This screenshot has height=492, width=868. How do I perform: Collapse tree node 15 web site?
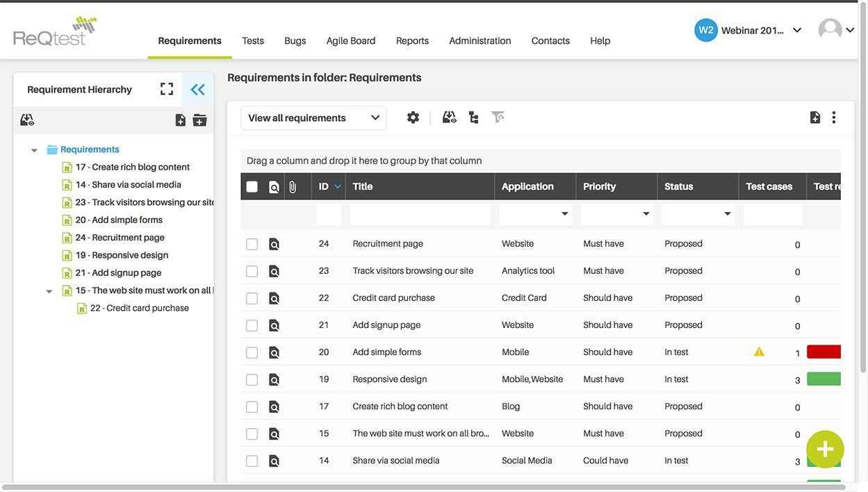[x=49, y=291]
